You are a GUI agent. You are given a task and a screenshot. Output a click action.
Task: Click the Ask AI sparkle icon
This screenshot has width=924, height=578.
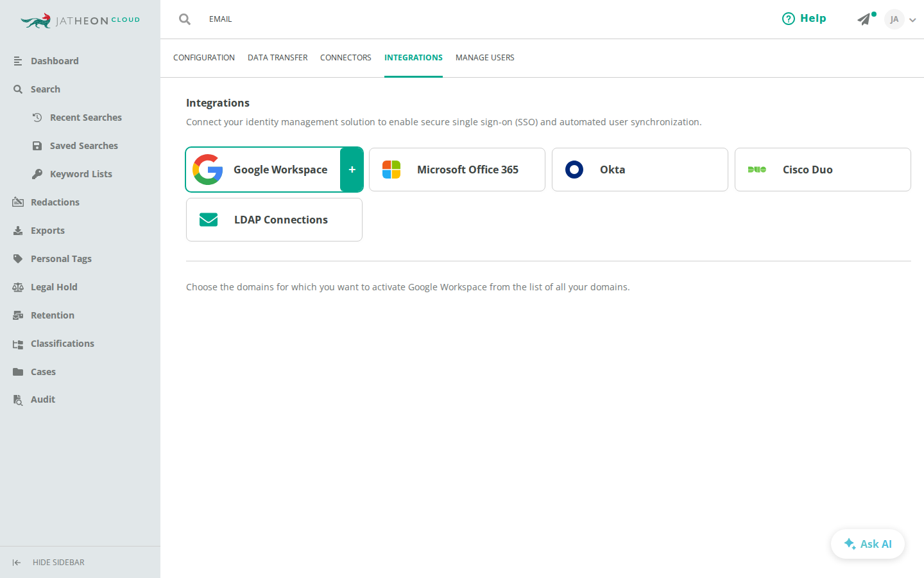click(x=850, y=544)
